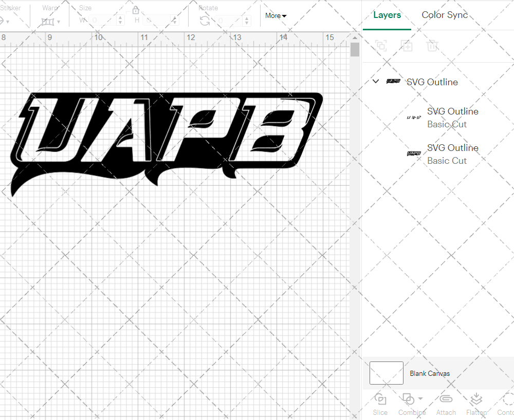Collapse the SVG Outline group chevron
514x420 pixels.
pyautogui.click(x=376, y=81)
